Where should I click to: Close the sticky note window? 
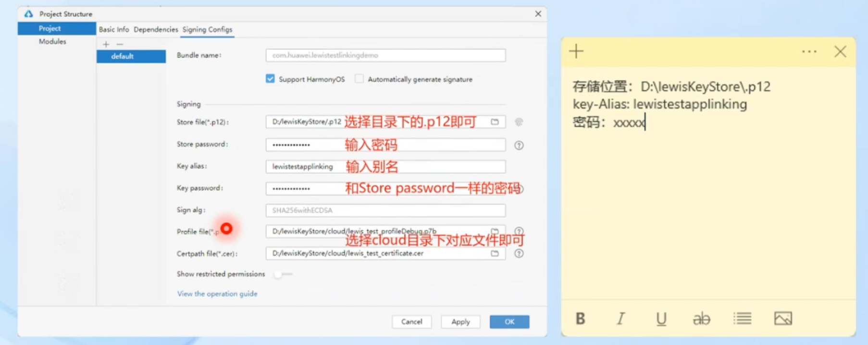pos(840,51)
